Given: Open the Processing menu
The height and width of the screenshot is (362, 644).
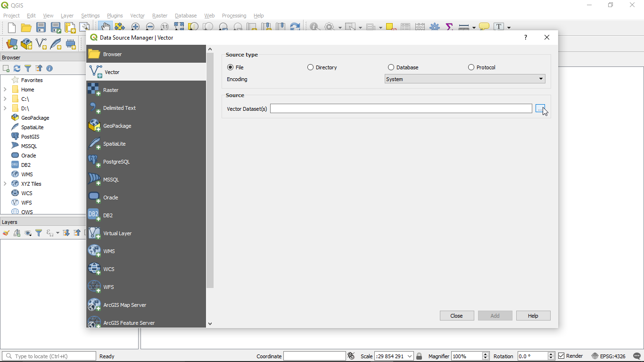Looking at the screenshot, I should 234,16.
